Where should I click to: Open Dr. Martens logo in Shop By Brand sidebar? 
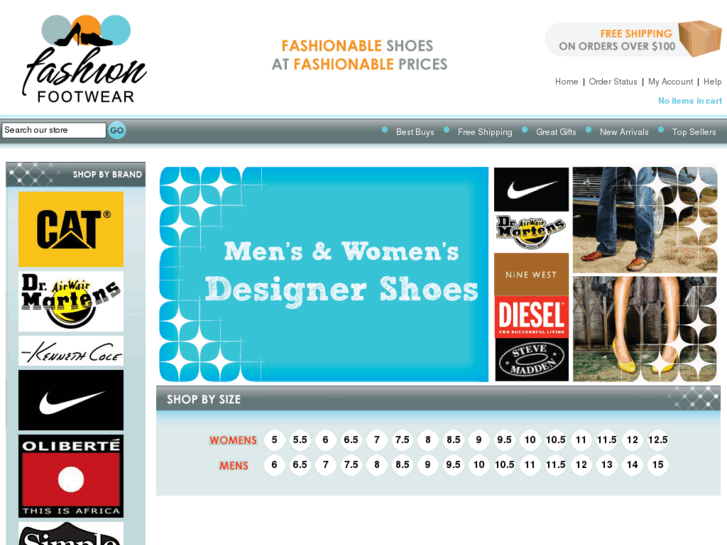(x=71, y=301)
